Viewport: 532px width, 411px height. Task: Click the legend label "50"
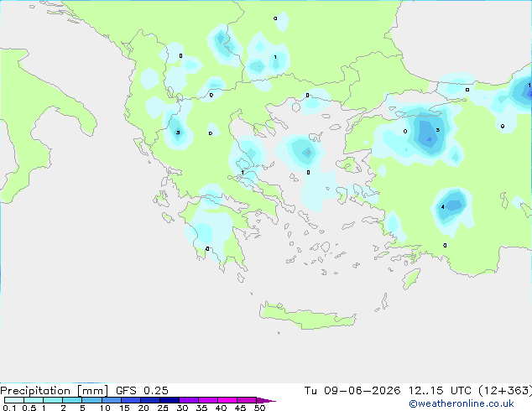point(259,408)
